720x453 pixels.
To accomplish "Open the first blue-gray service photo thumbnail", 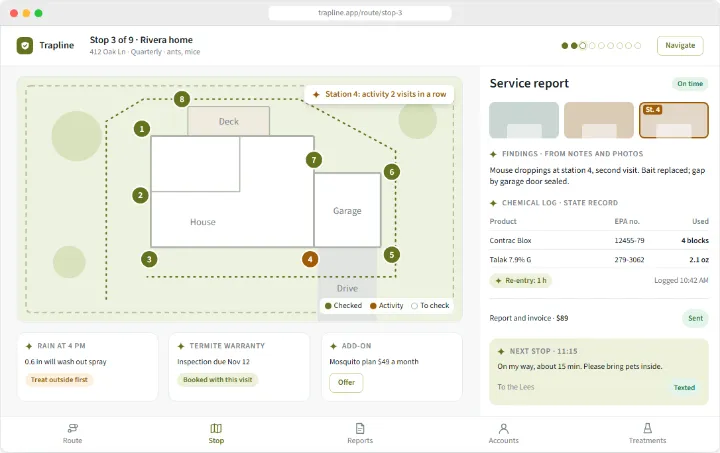I will coord(524,120).
